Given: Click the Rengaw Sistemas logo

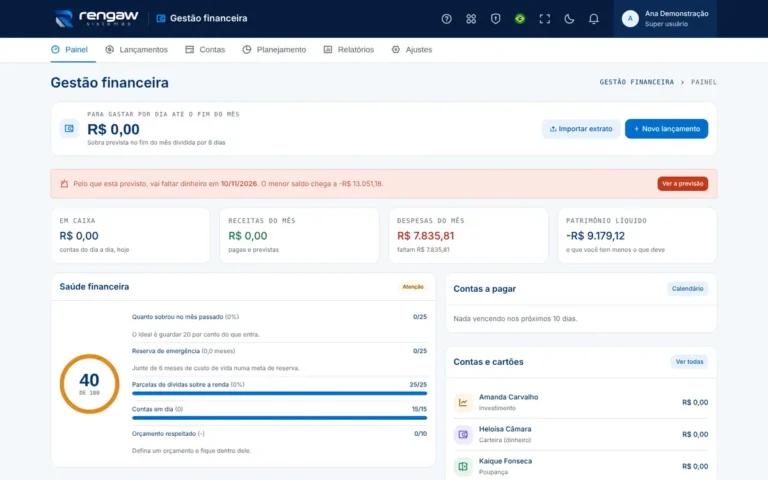Looking at the screenshot, I should tap(96, 19).
